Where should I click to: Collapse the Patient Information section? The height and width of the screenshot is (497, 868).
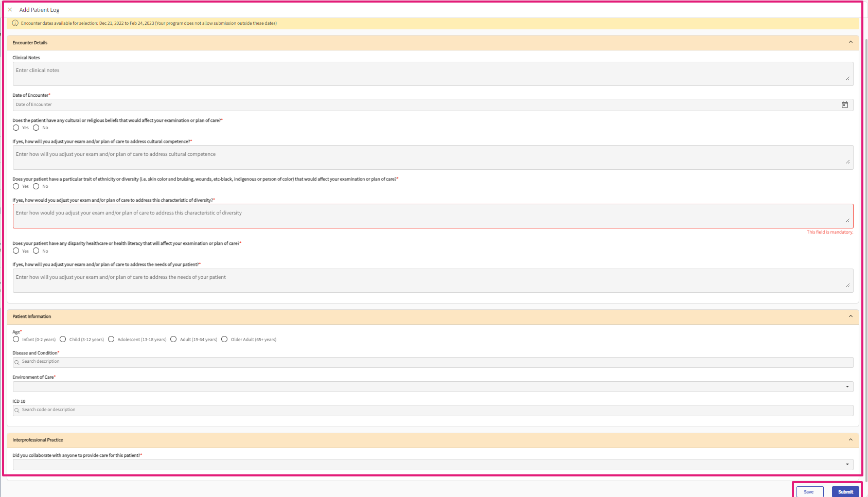(850, 316)
